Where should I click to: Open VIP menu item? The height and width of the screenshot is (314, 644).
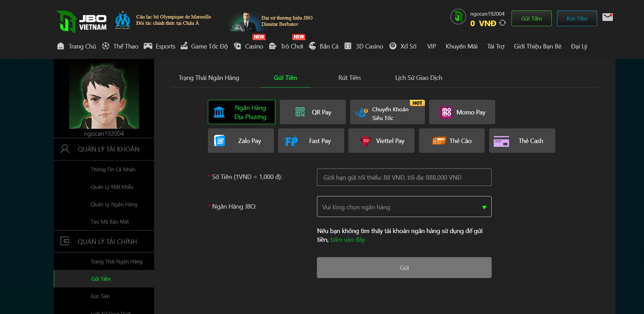click(x=432, y=46)
